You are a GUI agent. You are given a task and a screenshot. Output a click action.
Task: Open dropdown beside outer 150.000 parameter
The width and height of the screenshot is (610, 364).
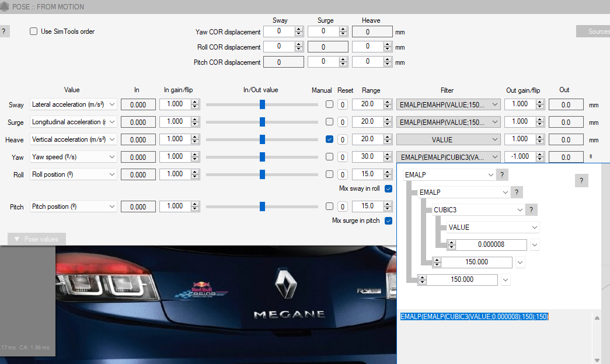click(506, 279)
